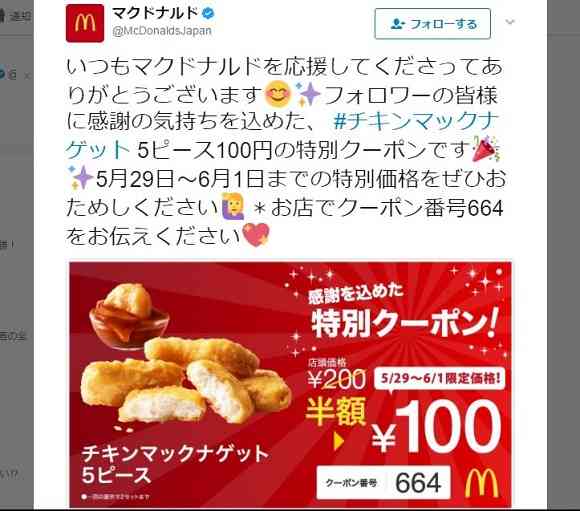Click the blue verified badge

coord(208,14)
